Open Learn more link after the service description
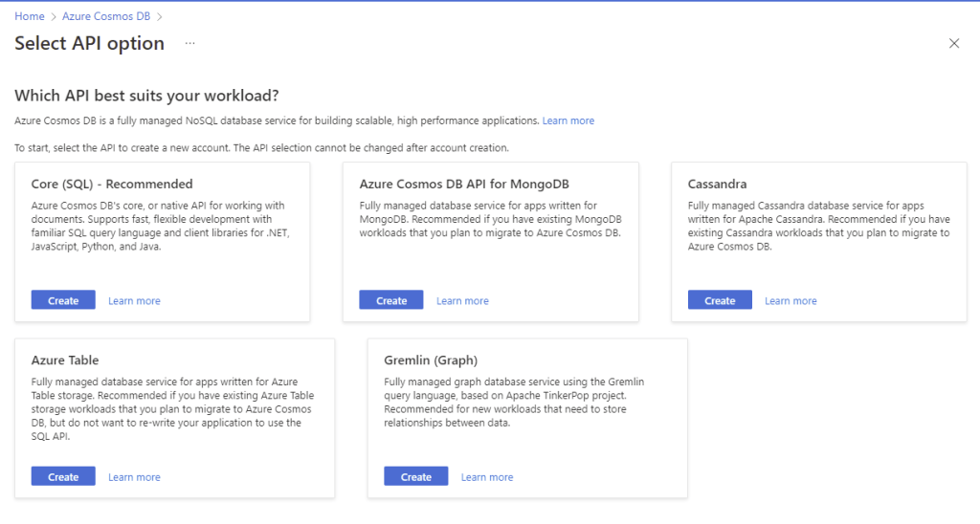980x524 pixels. coord(568,121)
